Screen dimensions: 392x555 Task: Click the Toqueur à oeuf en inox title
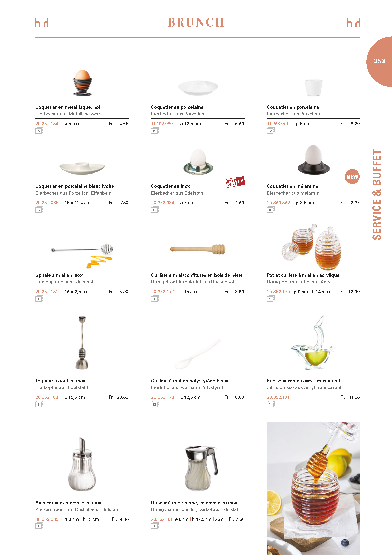pyautogui.click(x=60, y=381)
